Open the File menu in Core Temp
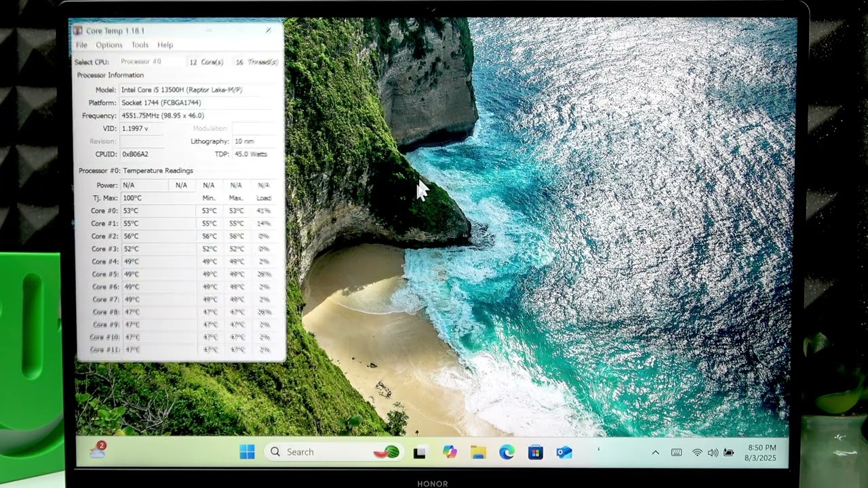 [x=81, y=45]
